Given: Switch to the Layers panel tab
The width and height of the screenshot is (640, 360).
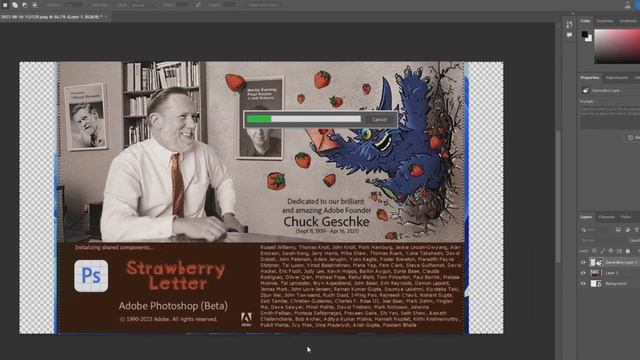Looking at the screenshot, I should (x=586, y=217).
